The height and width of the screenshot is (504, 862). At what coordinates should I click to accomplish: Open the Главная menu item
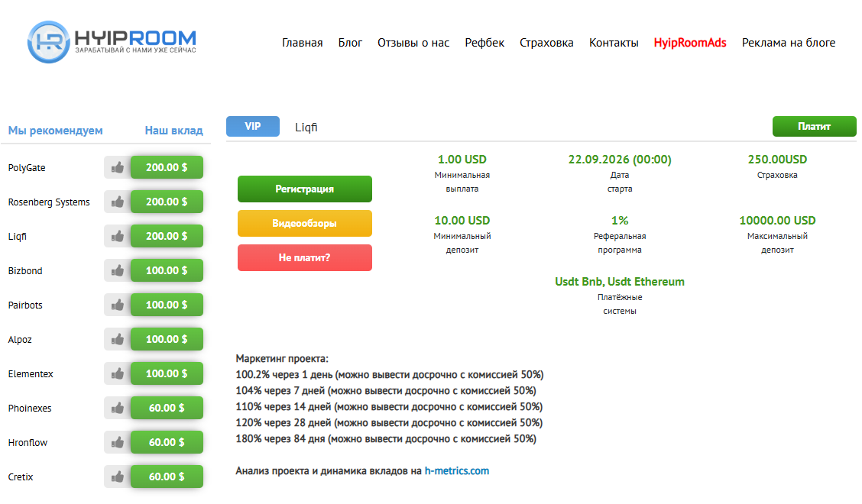303,43
